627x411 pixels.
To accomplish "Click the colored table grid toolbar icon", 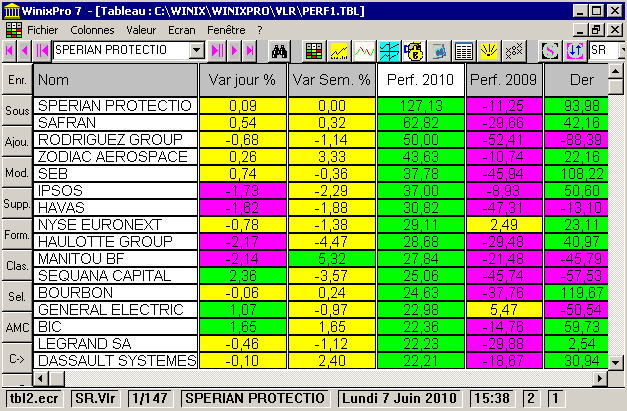I will 314,51.
